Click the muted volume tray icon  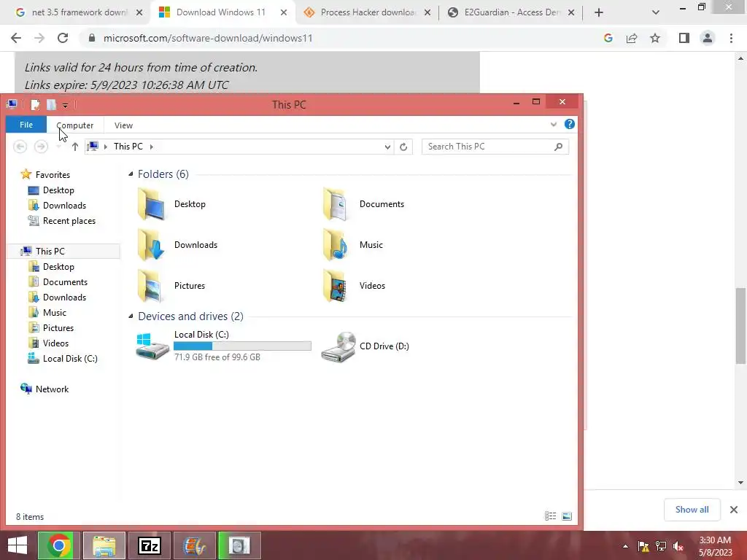click(678, 546)
